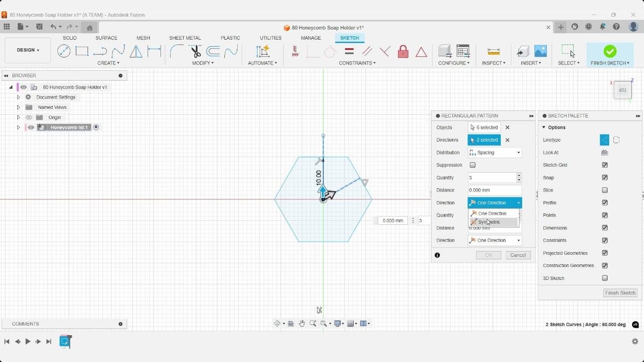Open the notifications bell icon
The width and height of the screenshot is (644, 362).
click(x=602, y=27)
